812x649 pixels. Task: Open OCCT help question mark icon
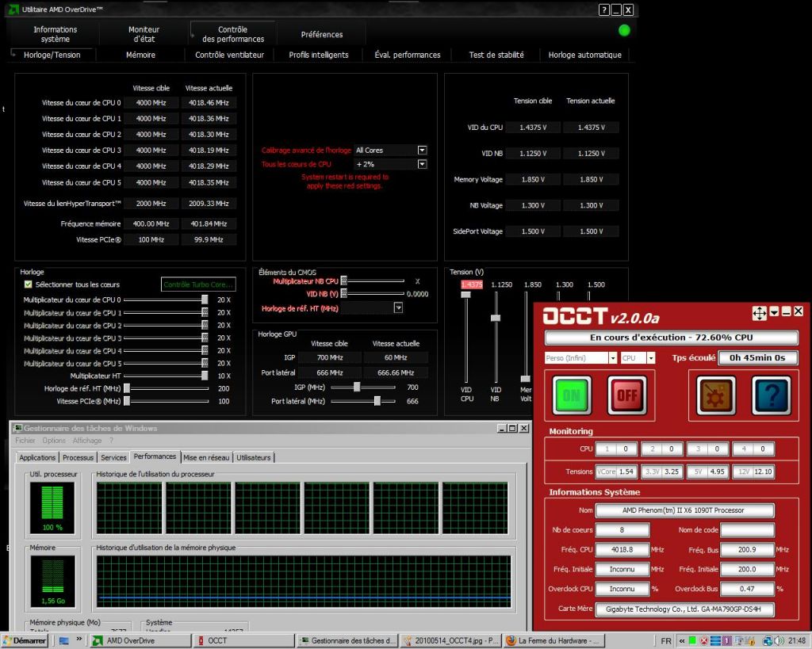(771, 395)
